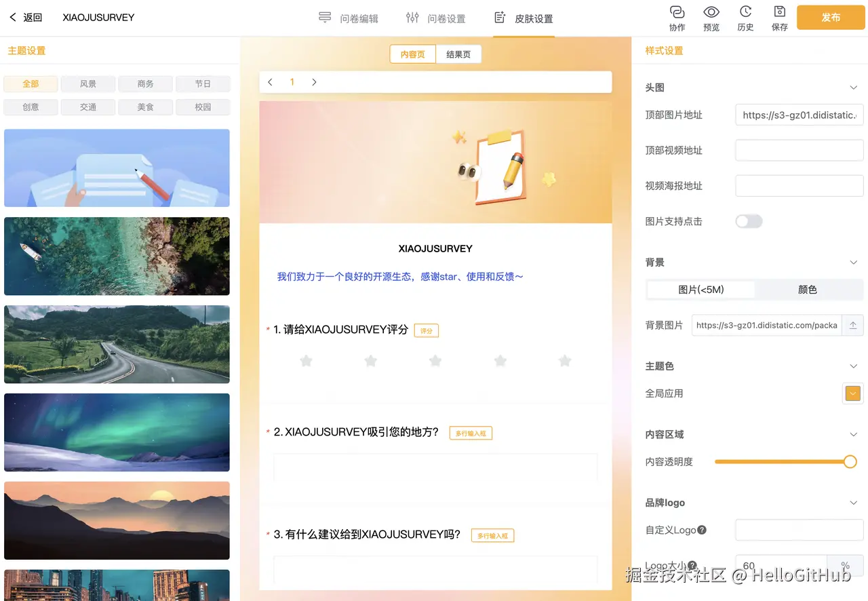Collapse the 背景 section chevron
This screenshot has height=601, width=868.
(x=854, y=263)
